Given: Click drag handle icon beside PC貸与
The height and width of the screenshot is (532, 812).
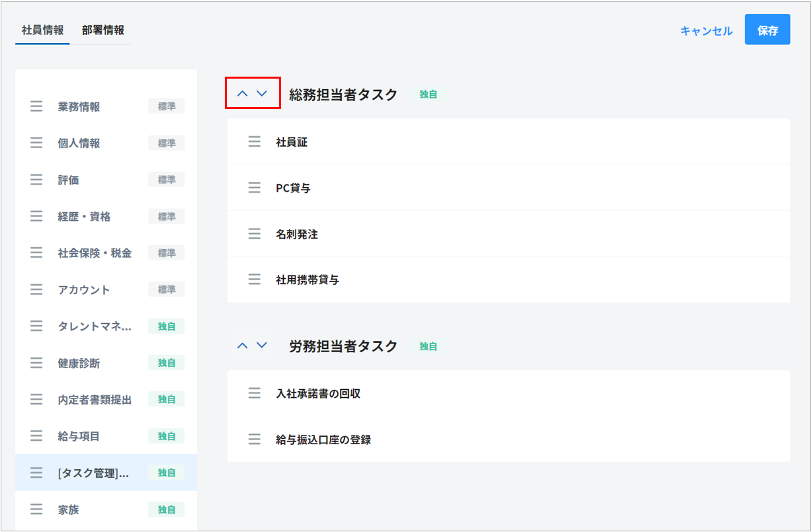Looking at the screenshot, I should (x=255, y=188).
